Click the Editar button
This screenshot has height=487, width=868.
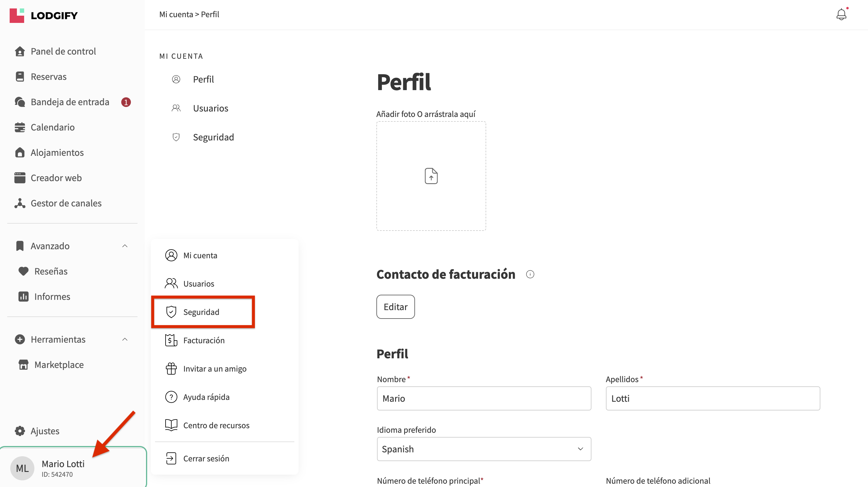point(395,307)
